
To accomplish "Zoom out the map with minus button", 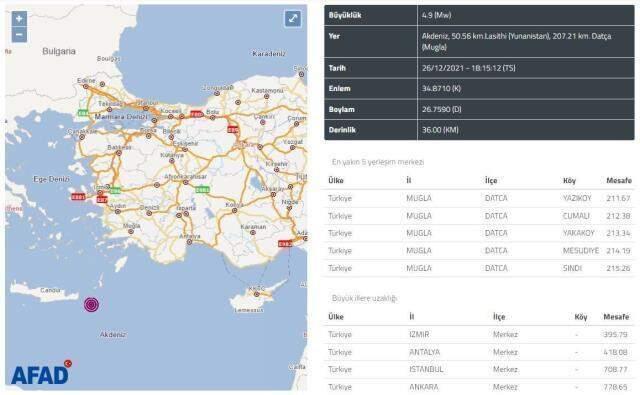I will click(x=19, y=35).
